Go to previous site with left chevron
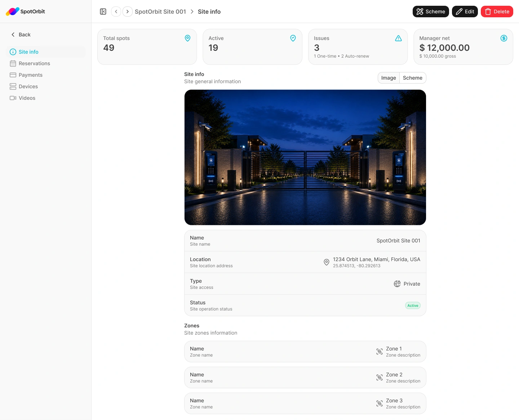This screenshot has width=519, height=420. point(116,12)
